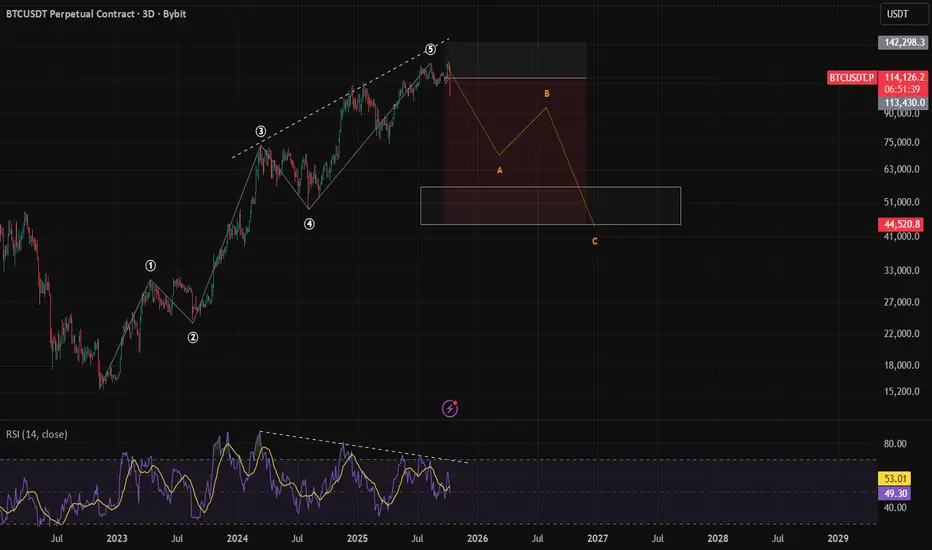This screenshot has width=932, height=550.
Task: Click the 40.00 RSI axis level
Action: [895, 508]
